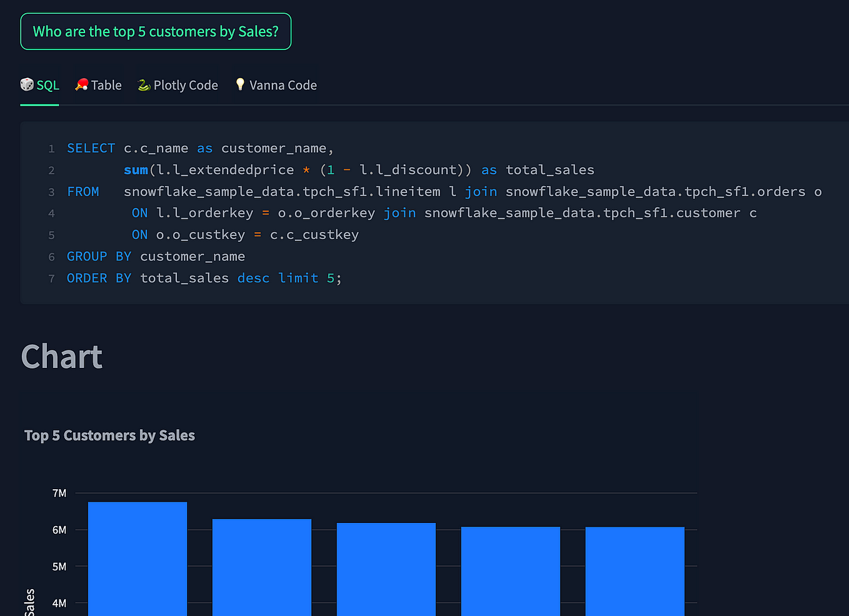Open the Plotly Code tab
The height and width of the screenshot is (616, 849).
pyautogui.click(x=184, y=85)
